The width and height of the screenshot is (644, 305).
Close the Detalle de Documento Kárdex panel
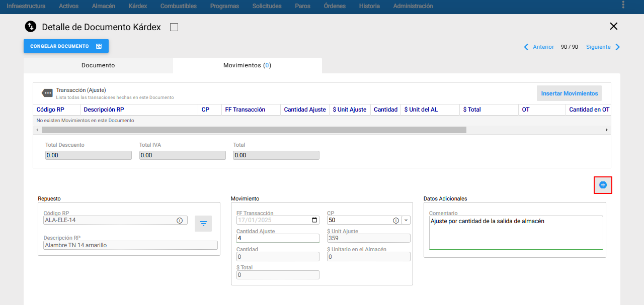[x=613, y=27]
